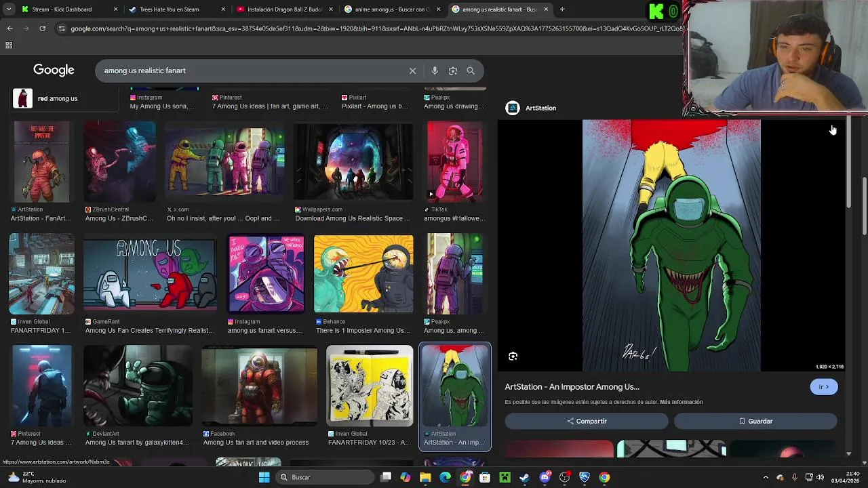
Task: Click the page vertical scrollbar
Action: tap(864, 207)
